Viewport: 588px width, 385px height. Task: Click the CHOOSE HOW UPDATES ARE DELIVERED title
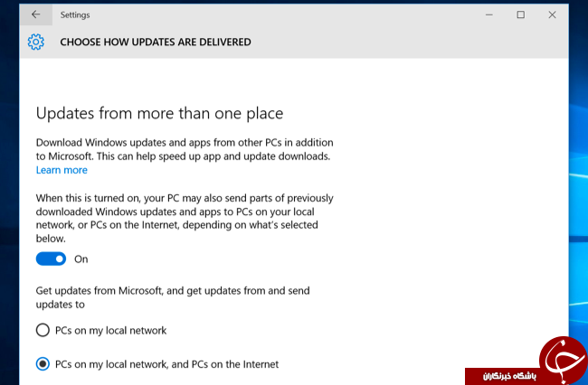(156, 42)
